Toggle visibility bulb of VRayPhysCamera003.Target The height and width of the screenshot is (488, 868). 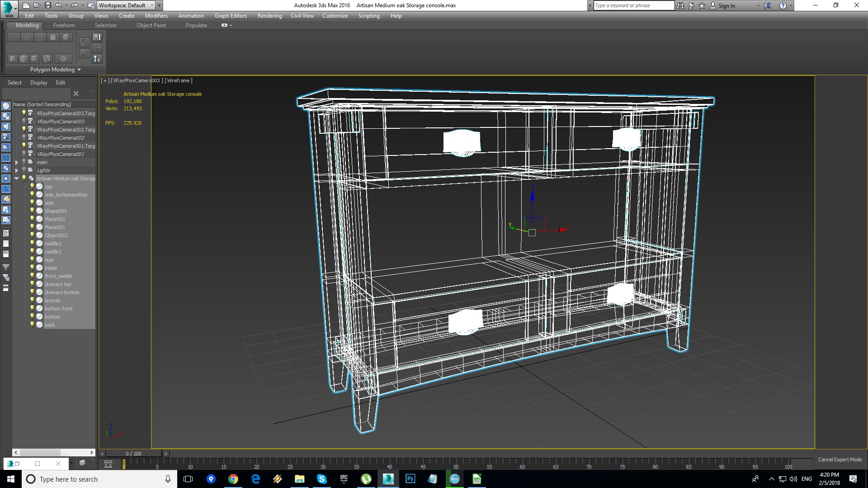(x=24, y=113)
